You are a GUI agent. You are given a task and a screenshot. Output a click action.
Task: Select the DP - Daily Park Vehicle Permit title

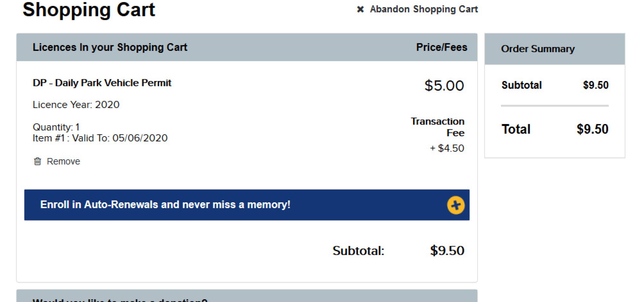tap(102, 83)
